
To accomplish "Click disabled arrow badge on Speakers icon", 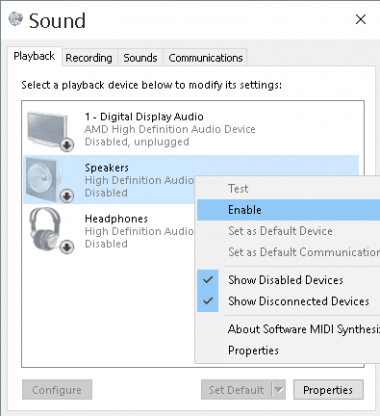I will point(67,196).
